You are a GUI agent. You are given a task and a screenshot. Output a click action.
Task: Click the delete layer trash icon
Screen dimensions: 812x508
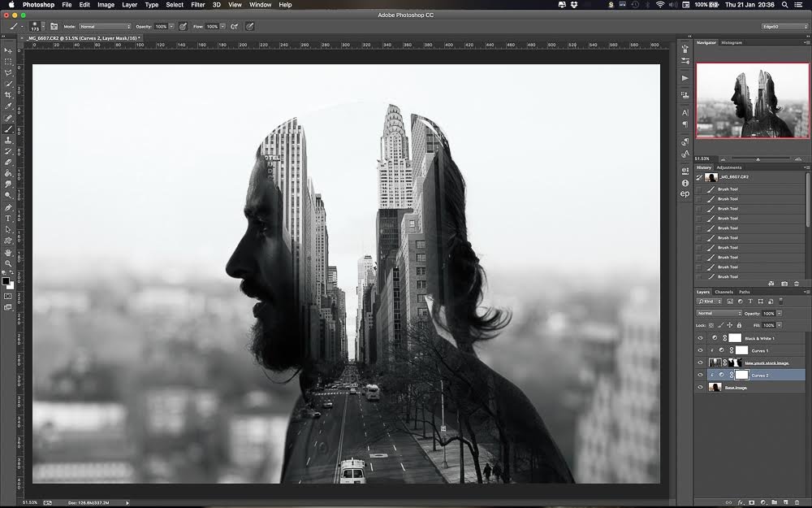[x=796, y=501]
